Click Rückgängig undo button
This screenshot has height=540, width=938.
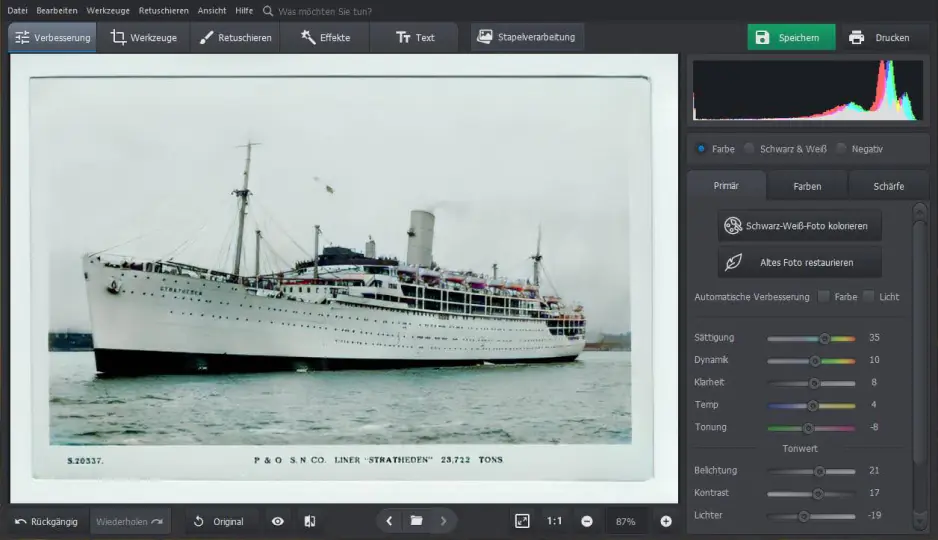47,521
